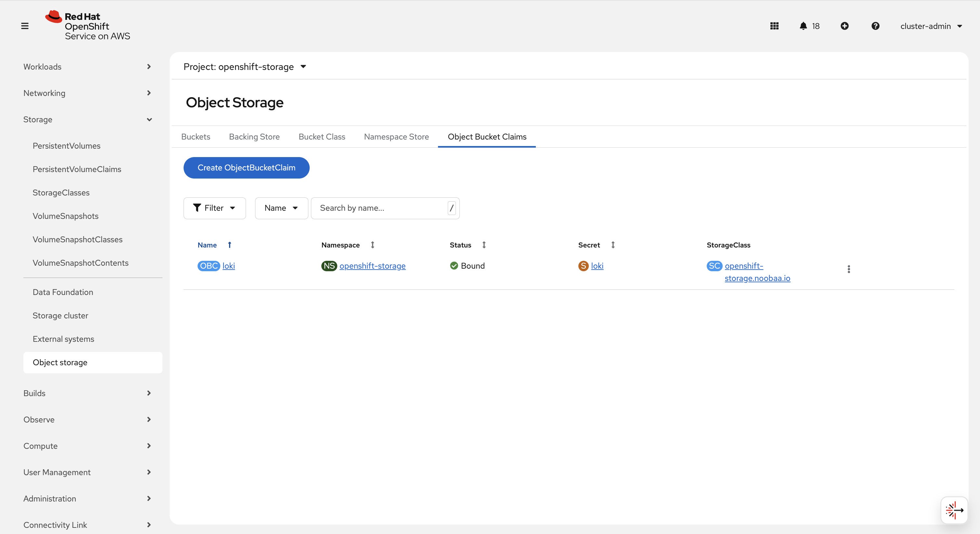Expand the Administration nav section

pyautogui.click(x=87, y=498)
